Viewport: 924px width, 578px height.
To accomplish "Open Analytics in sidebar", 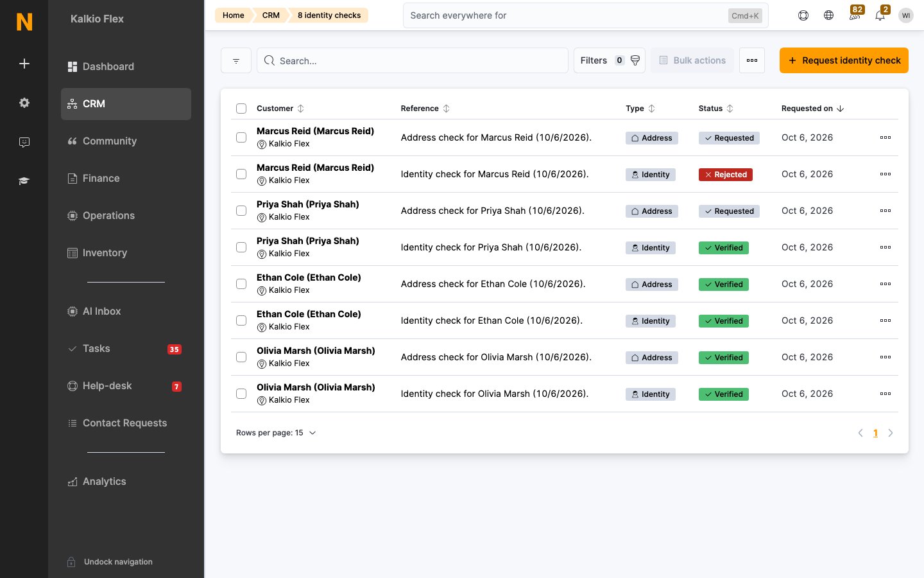I will pyautogui.click(x=126, y=482).
